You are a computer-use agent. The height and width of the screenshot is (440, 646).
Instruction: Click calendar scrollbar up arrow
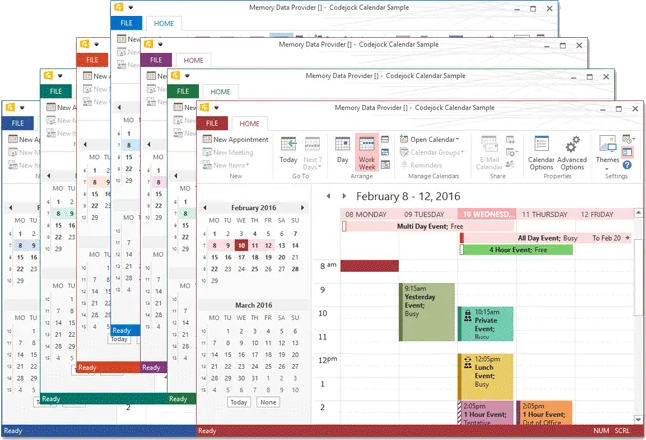(638, 213)
